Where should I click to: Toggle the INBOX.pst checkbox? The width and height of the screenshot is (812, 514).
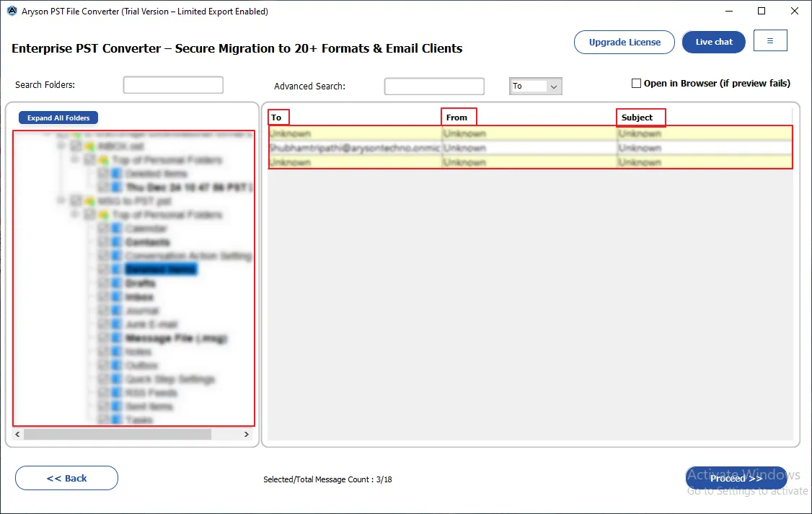pos(76,146)
